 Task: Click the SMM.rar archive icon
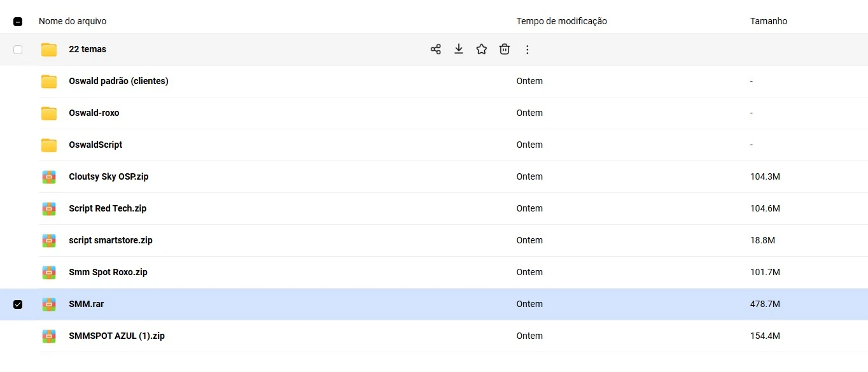pos(49,304)
